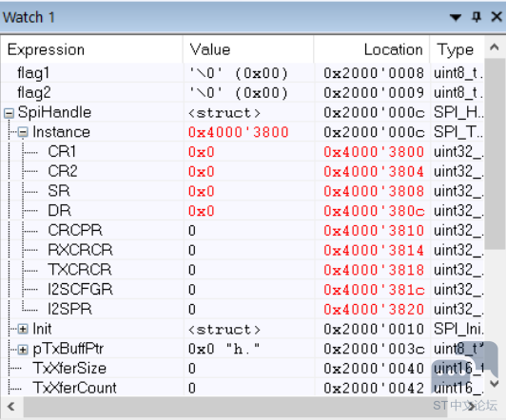Click the SR register value 0x0
This screenshot has height=420, width=506.
[x=202, y=191]
